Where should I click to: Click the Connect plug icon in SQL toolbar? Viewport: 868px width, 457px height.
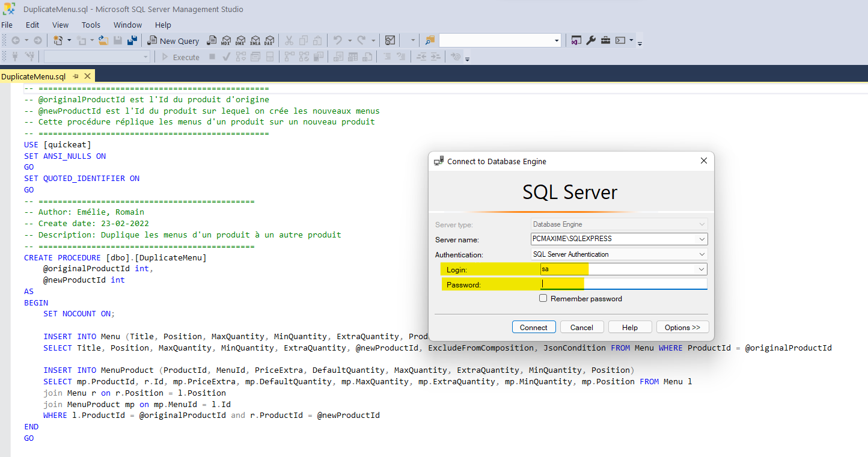pyautogui.click(x=16, y=57)
